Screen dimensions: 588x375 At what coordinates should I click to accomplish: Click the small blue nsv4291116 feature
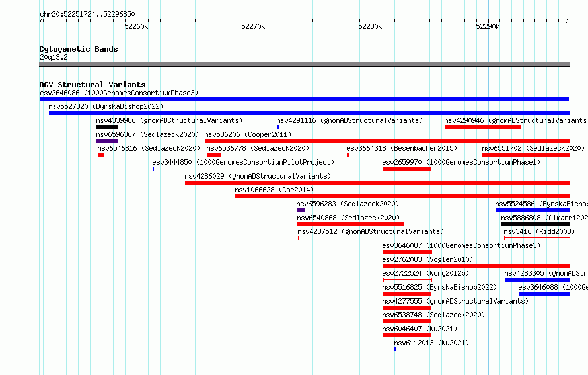point(278,127)
